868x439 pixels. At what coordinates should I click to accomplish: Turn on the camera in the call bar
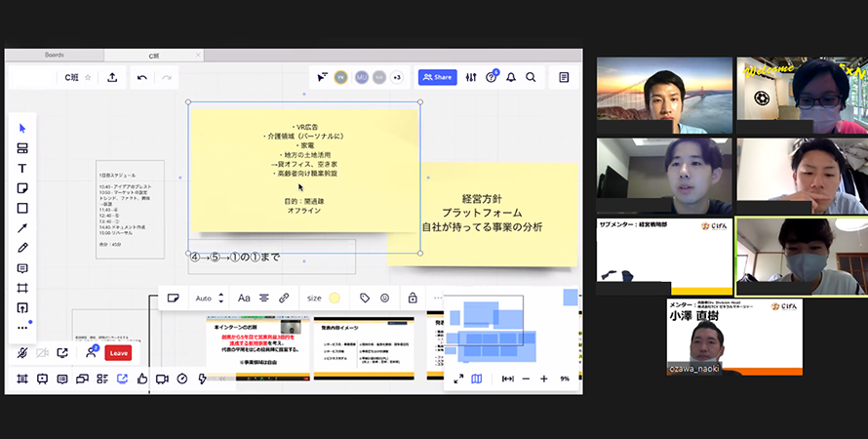[x=42, y=353]
